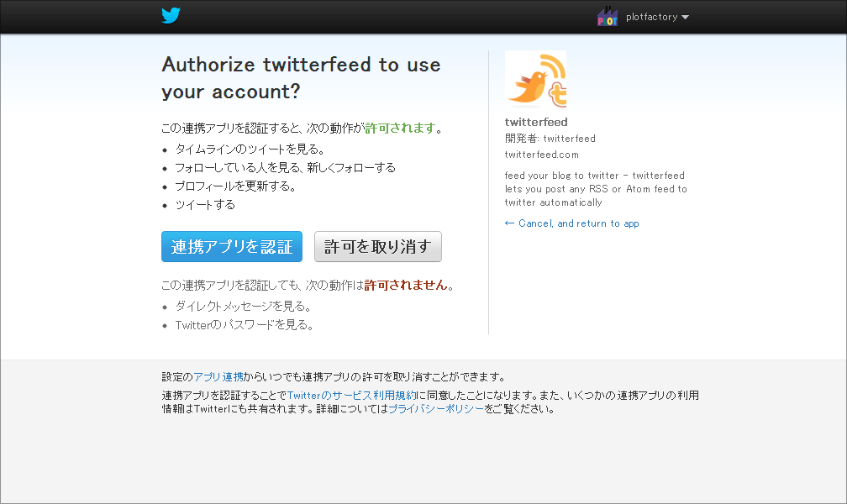Click the 開発者: twitterfeed developer text
Screen dimensions: 847x504
coord(550,139)
